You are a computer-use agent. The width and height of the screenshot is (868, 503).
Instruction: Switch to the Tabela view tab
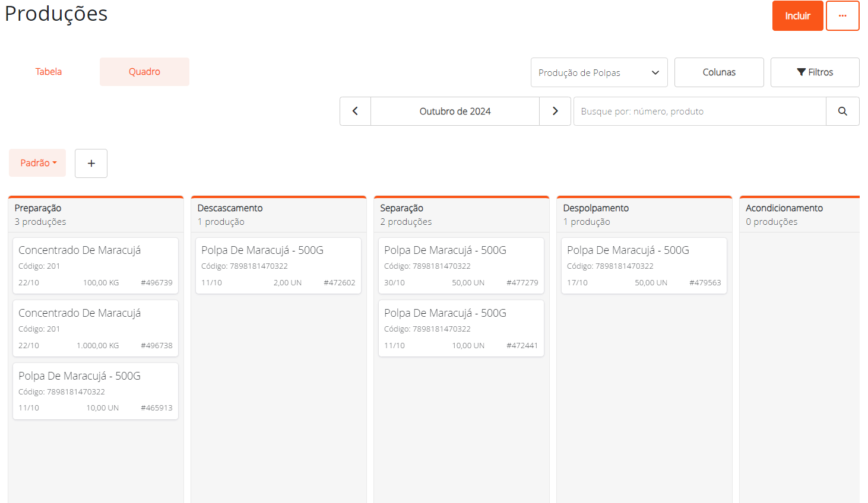(x=49, y=72)
